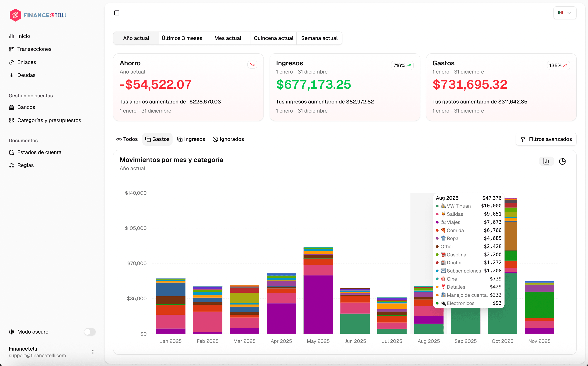Select bar chart view icon
The width and height of the screenshot is (588, 366).
coord(547,161)
